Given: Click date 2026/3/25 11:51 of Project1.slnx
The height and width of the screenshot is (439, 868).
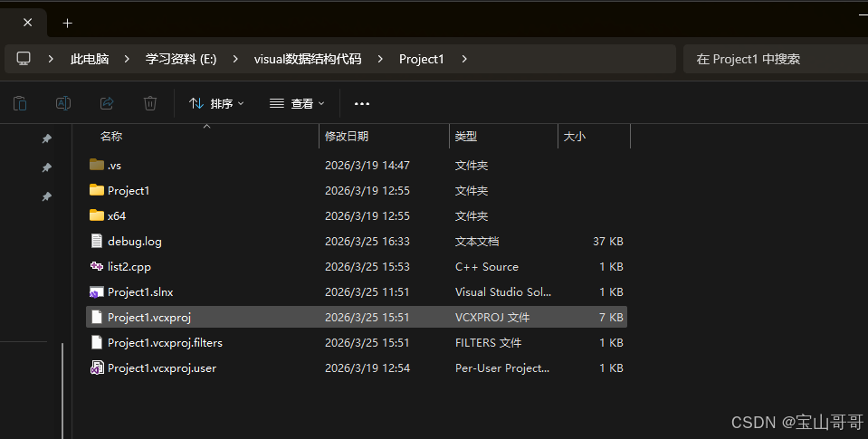Looking at the screenshot, I should pos(367,292).
